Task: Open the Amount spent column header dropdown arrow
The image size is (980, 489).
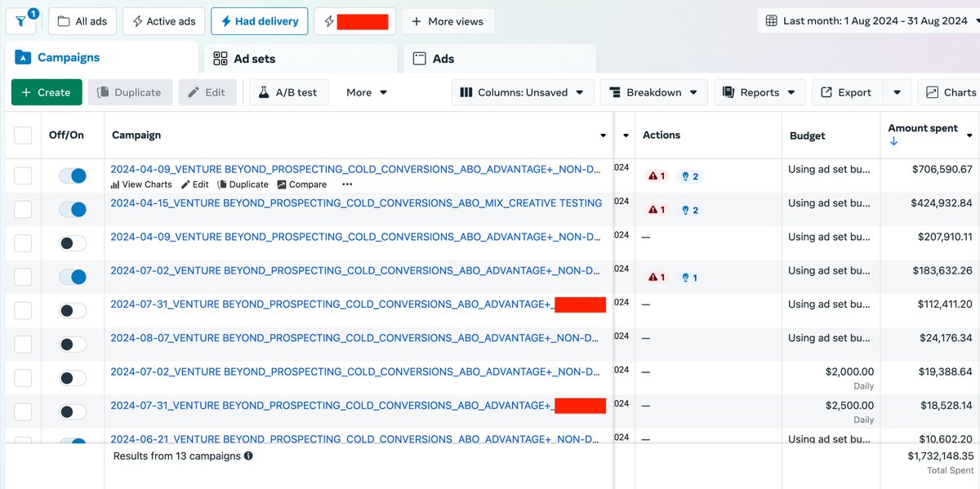Action: coord(969,135)
